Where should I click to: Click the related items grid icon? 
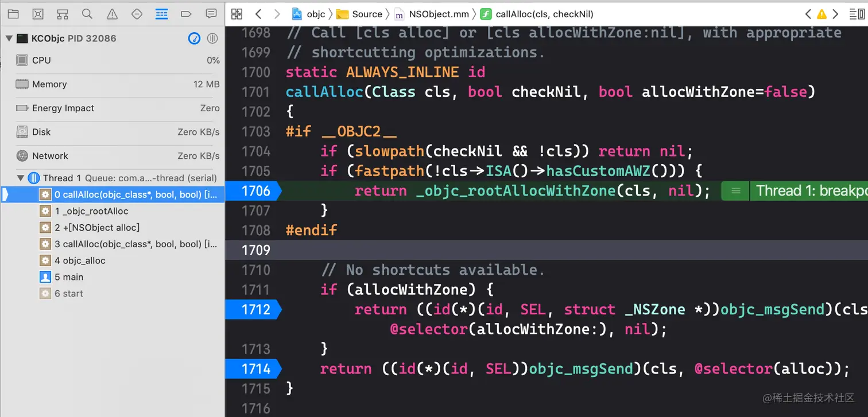[237, 14]
